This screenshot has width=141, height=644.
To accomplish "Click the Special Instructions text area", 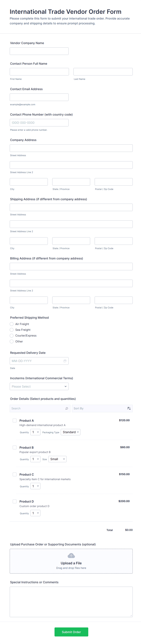I will 71,601.
